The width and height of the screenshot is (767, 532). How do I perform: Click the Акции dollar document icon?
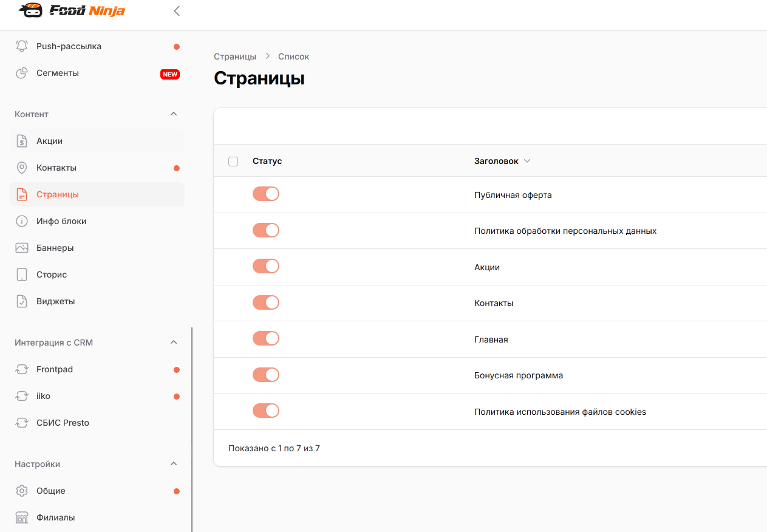click(22, 141)
